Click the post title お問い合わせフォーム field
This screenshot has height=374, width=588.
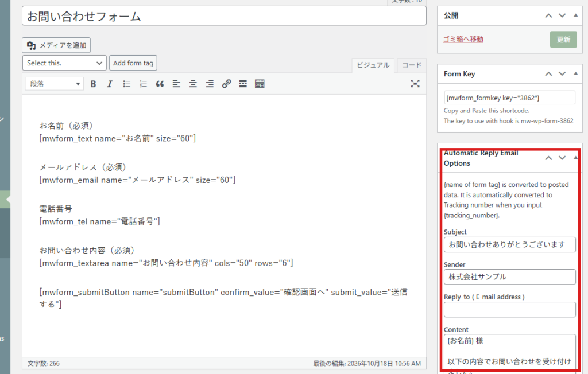224,16
